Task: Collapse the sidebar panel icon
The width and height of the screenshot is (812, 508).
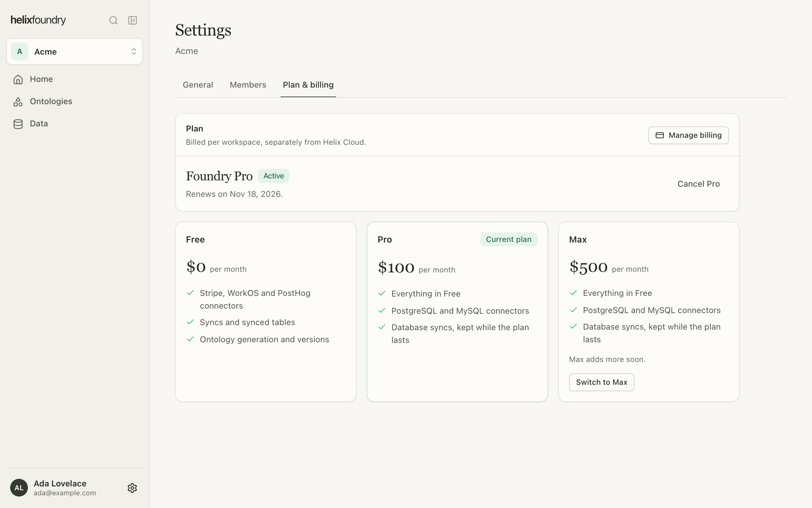Action: click(x=133, y=21)
